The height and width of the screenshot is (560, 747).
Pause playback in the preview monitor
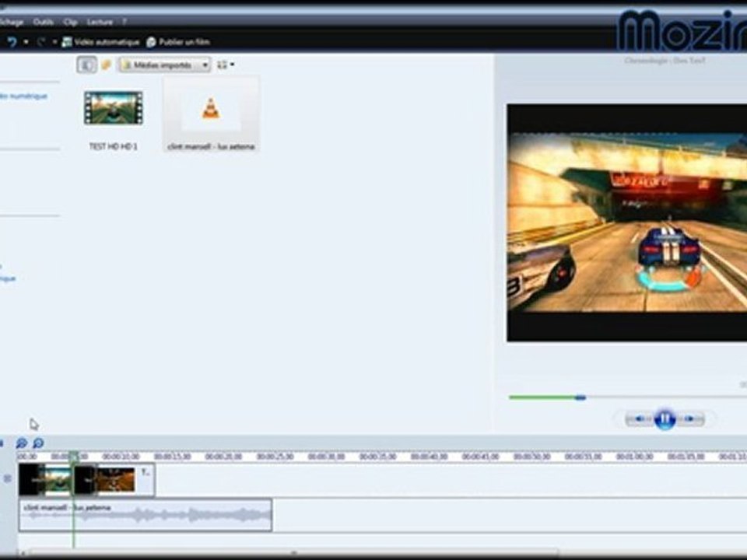[x=665, y=419]
